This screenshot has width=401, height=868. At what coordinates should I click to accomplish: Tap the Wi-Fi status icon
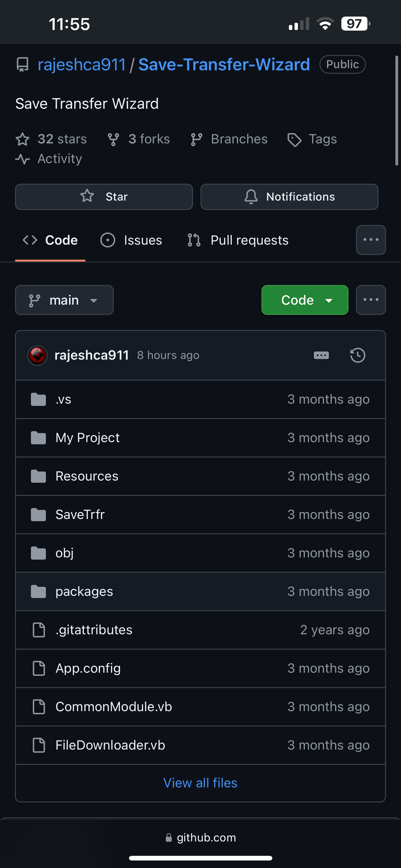point(325,23)
